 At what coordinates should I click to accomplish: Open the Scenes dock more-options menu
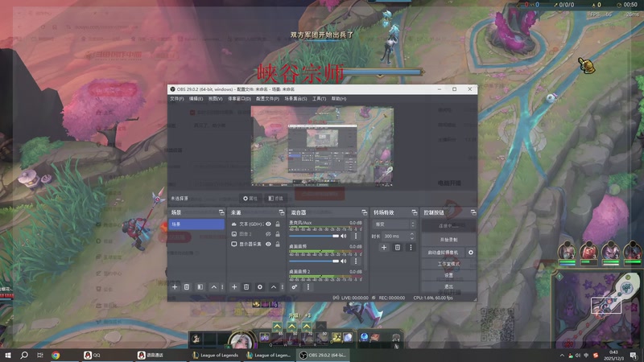coord(223,287)
